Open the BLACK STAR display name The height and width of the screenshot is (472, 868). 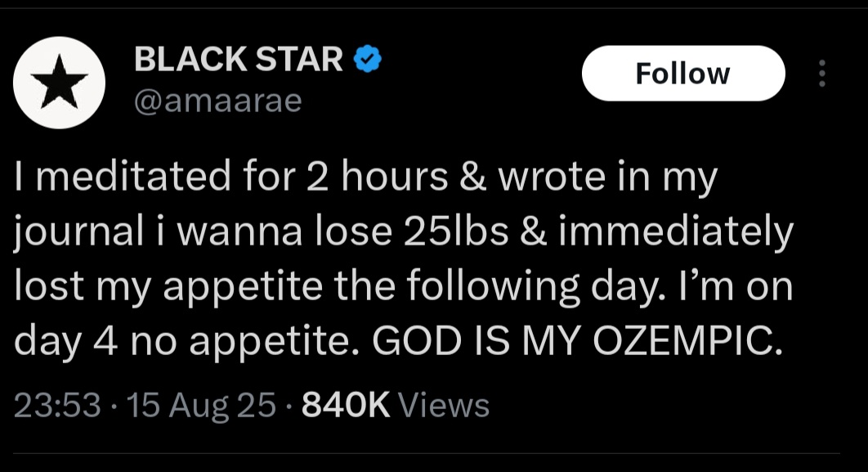click(238, 60)
